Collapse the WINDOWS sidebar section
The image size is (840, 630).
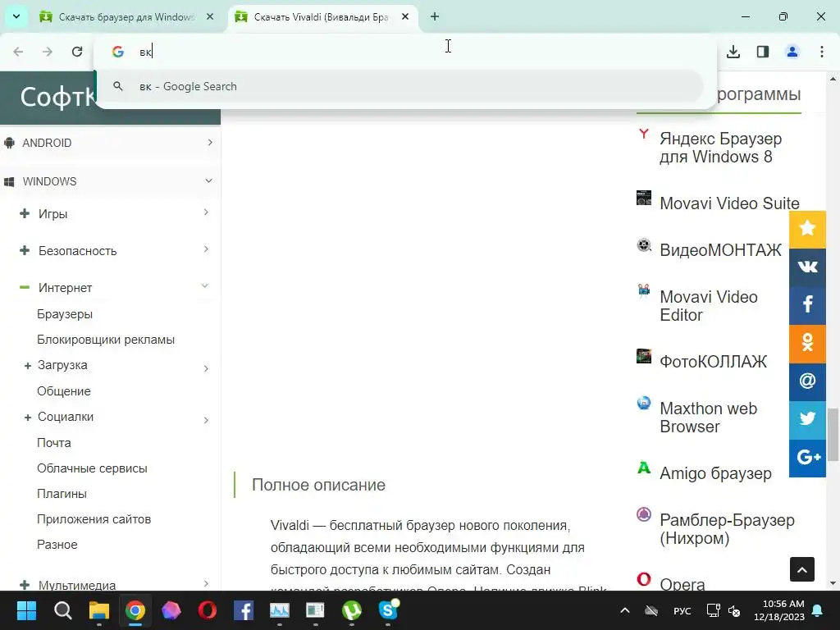tap(110, 181)
